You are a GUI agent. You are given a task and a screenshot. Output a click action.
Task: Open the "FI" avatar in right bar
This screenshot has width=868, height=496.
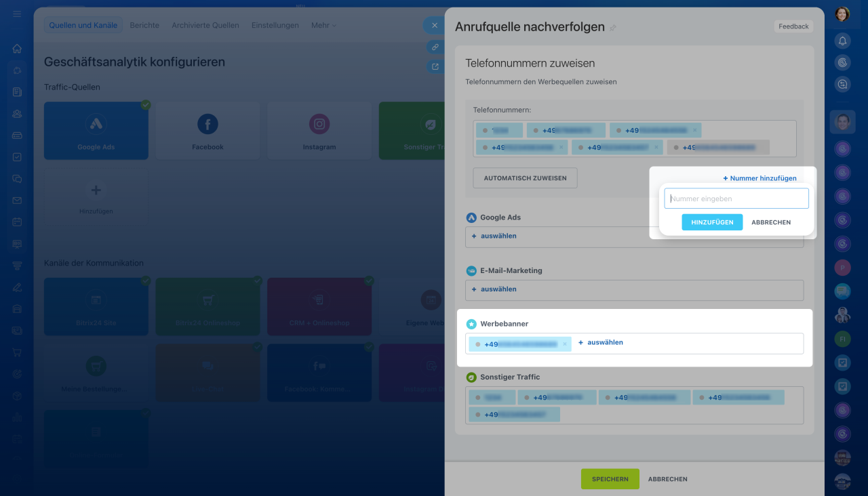[843, 339]
